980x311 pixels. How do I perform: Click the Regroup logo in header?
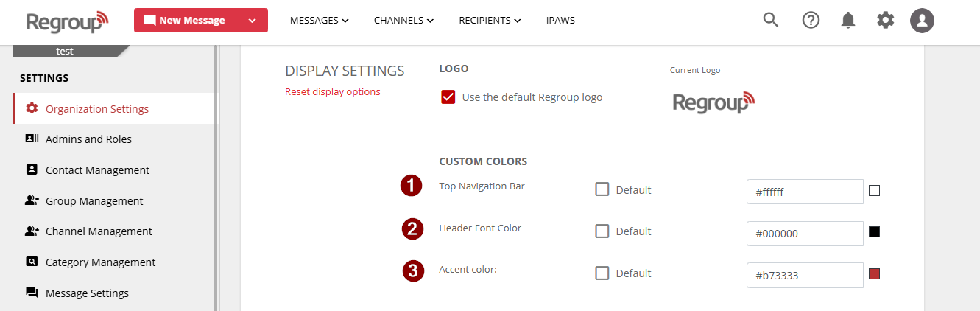click(x=67, y=21)
